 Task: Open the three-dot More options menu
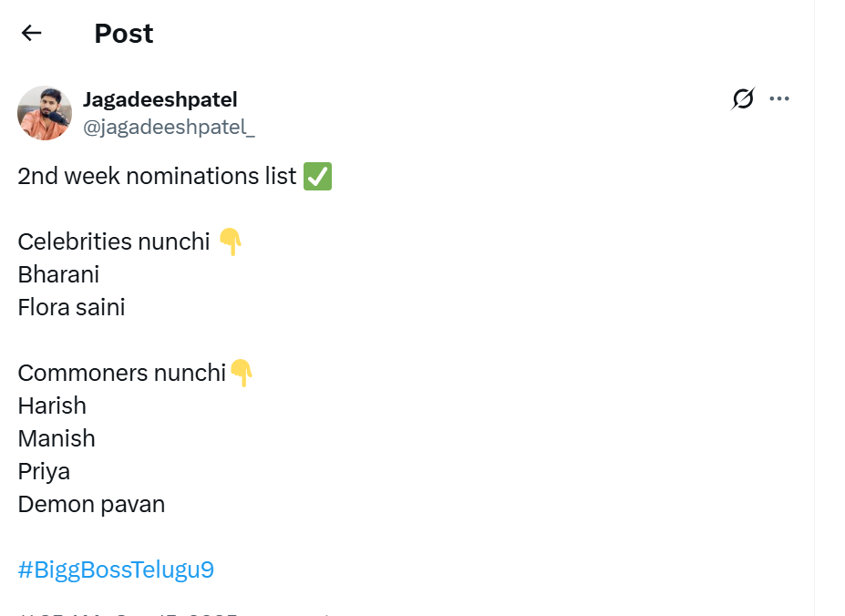(x=779, y=98)
